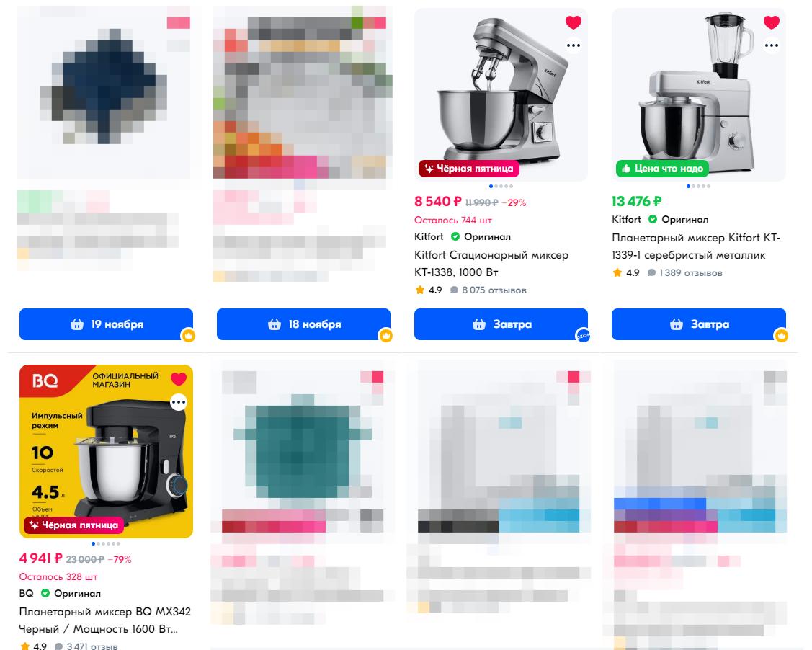The width and height of the screenshot is (812, 650).
Task: Open three-dot menu on Kitfort KT-1339-1 card
Action: pos(772,45)
